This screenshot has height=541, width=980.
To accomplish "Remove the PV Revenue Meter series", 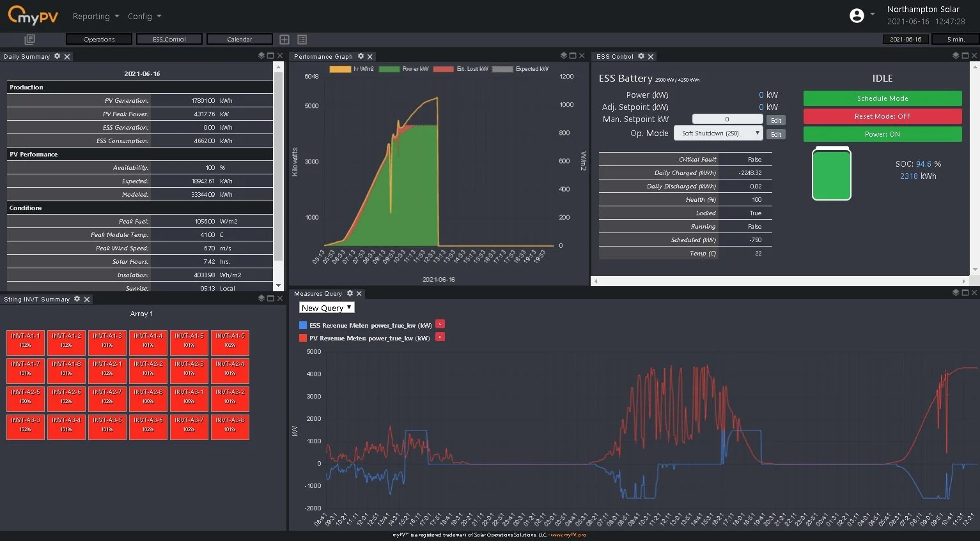I will (440, 337).
